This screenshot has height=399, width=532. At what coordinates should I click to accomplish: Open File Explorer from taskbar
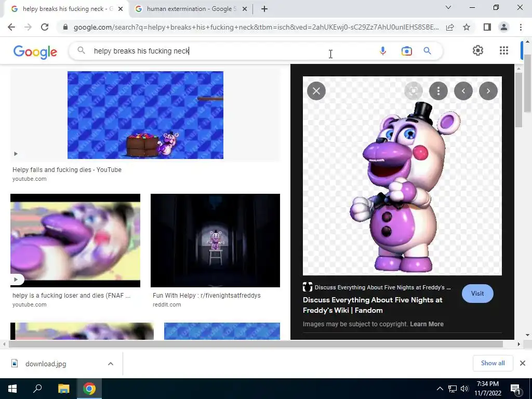click(63, 389)
